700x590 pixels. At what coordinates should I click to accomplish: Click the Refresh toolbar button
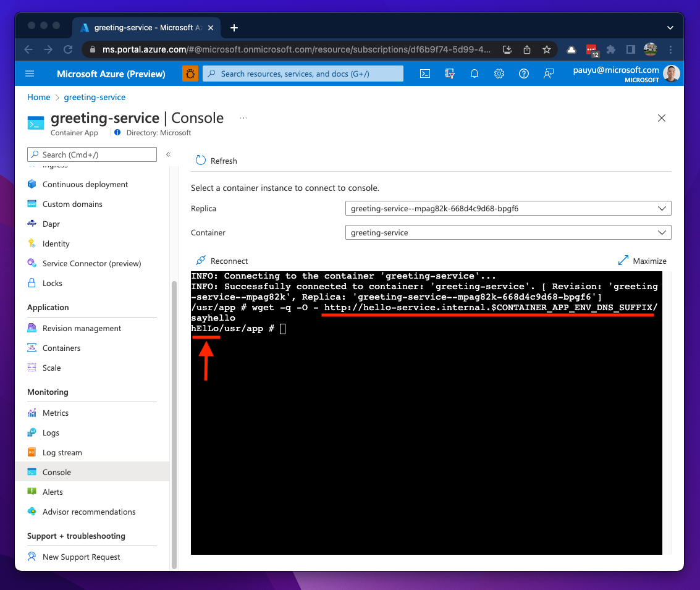[x=216, y=161]
